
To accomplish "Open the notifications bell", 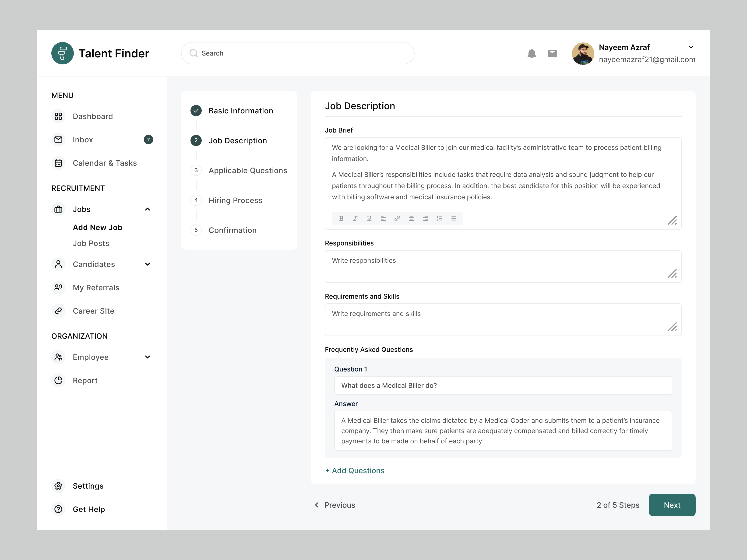I will (x=532, y=53).
